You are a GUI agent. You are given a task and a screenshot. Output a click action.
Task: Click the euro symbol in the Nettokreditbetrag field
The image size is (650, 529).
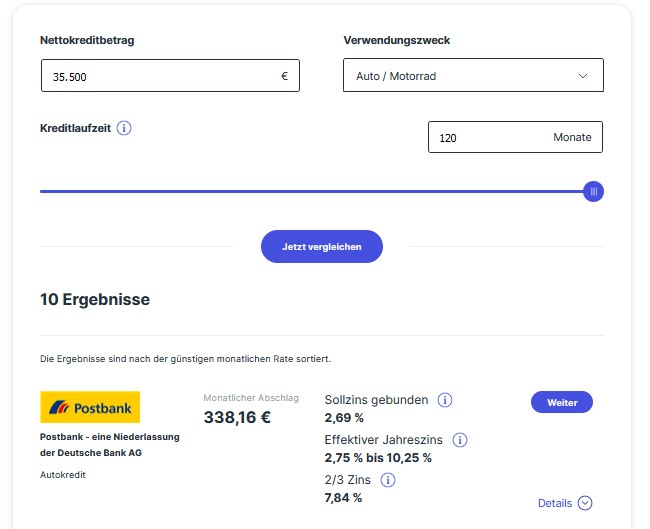tap(285, 76)
